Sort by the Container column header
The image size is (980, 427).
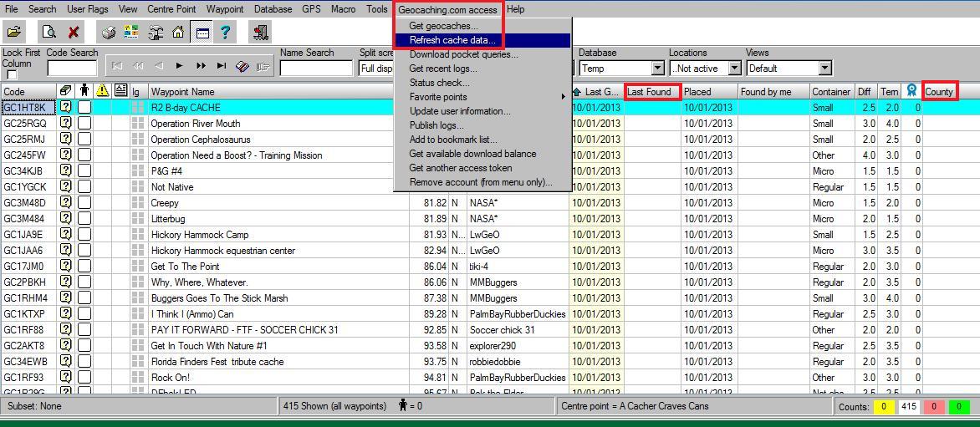tap(831, 92)
